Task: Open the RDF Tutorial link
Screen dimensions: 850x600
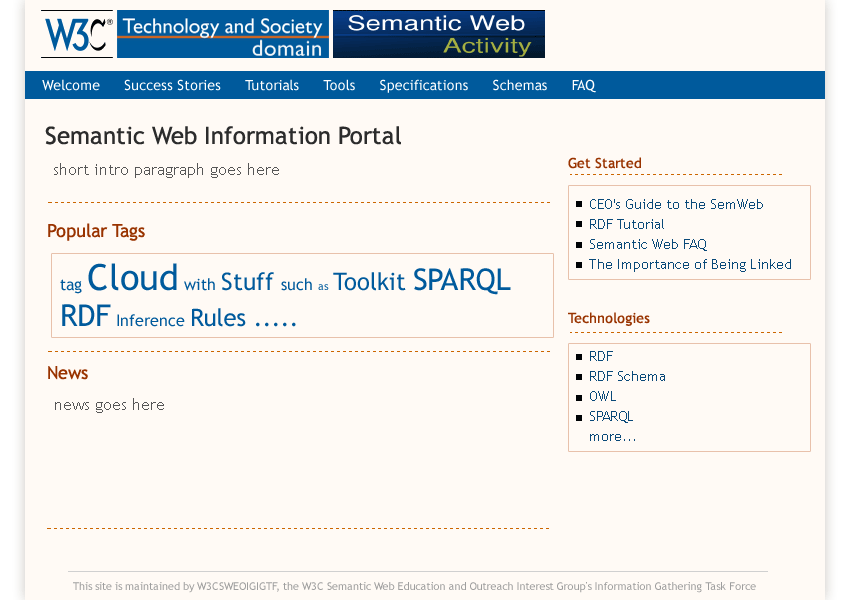Action: 626,224
